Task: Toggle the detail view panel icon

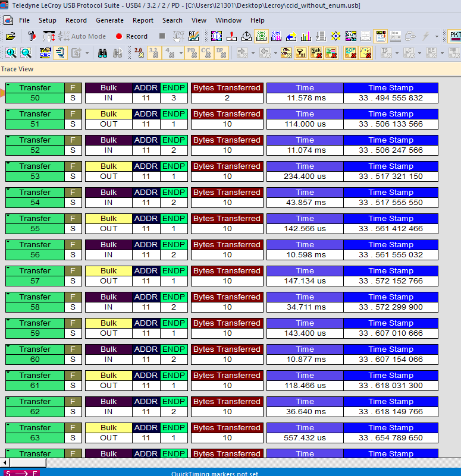Action: [x=381, y=36]
